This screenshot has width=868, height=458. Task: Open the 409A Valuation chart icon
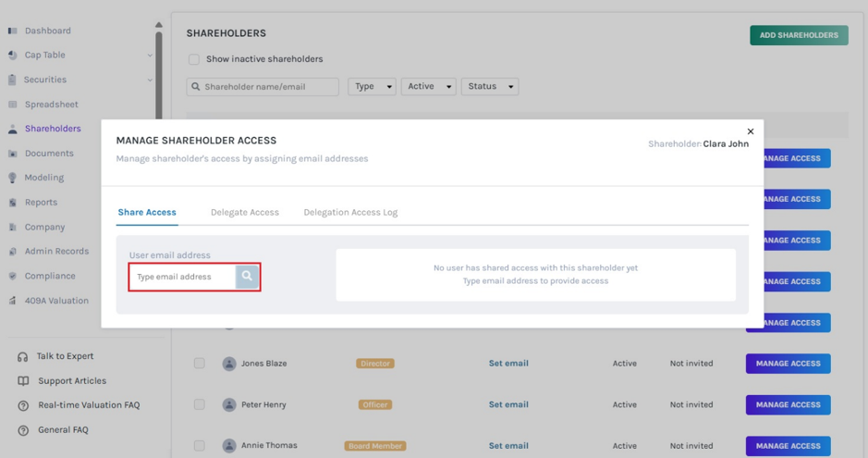[x=13, y=301]
